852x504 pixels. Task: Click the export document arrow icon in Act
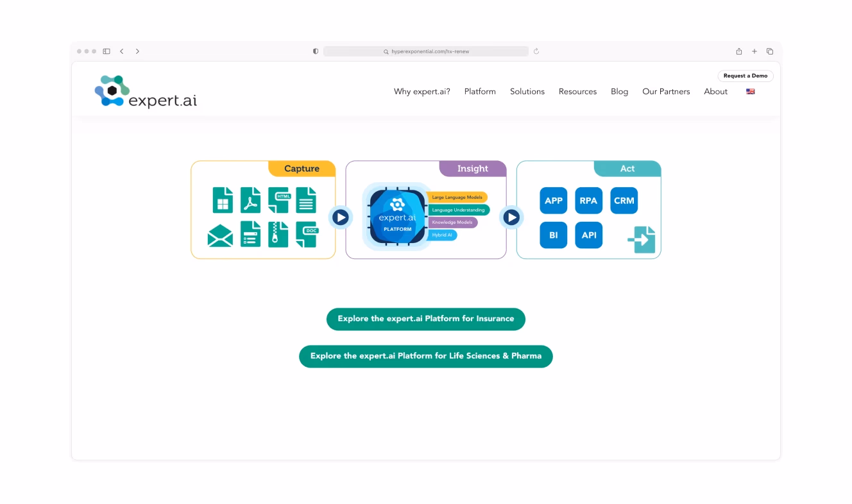click(641, 239)
